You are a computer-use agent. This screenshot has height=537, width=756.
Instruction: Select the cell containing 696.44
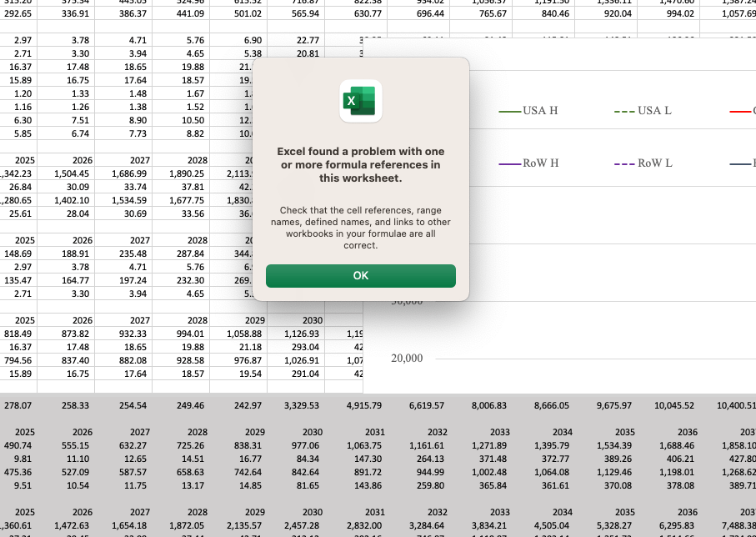418,13
